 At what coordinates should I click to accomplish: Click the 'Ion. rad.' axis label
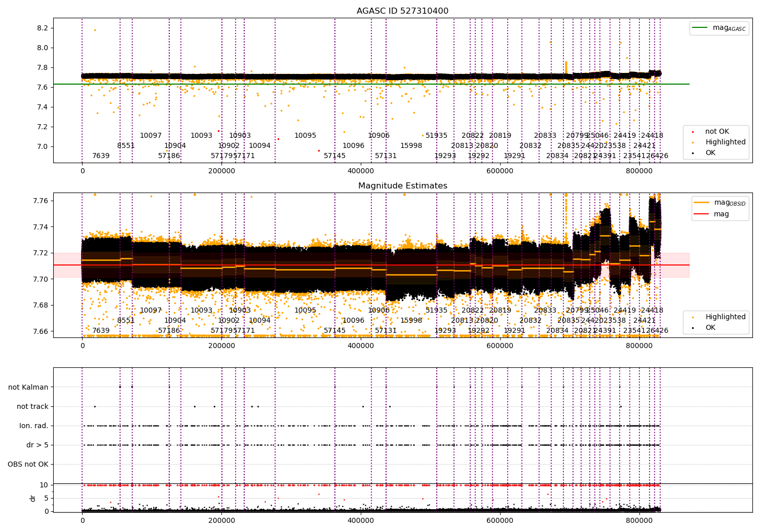point(34,426)
